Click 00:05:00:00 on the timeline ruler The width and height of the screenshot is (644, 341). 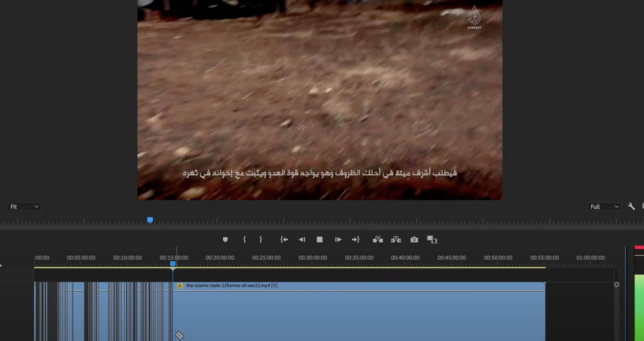click(x=81, y=258)
